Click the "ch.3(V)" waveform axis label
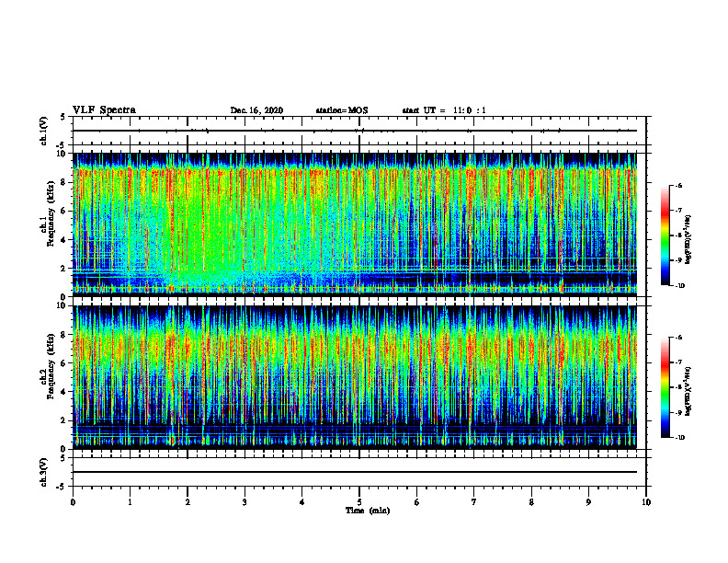The height and width of the screenshot is (563, 728). click(x=43, y=472)
